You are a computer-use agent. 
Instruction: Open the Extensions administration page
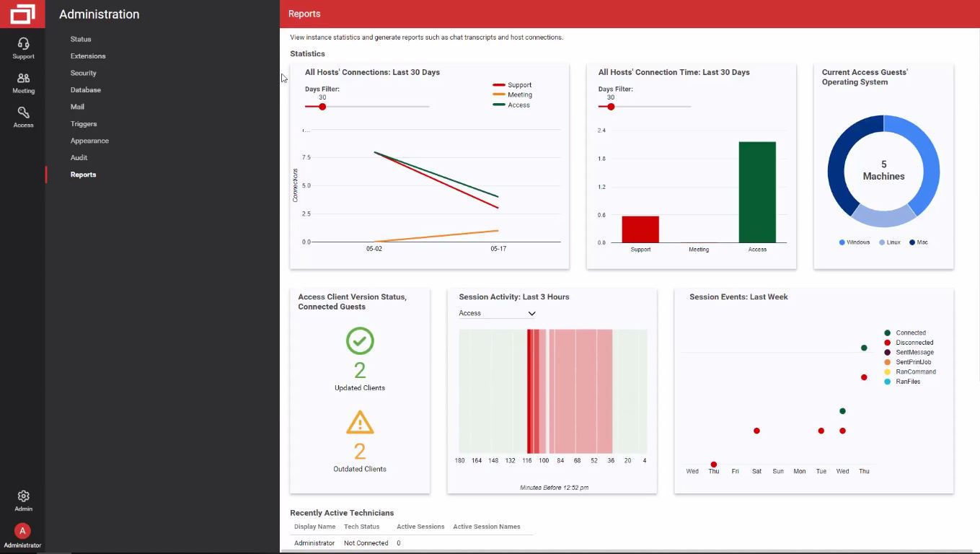click(88, 56)
